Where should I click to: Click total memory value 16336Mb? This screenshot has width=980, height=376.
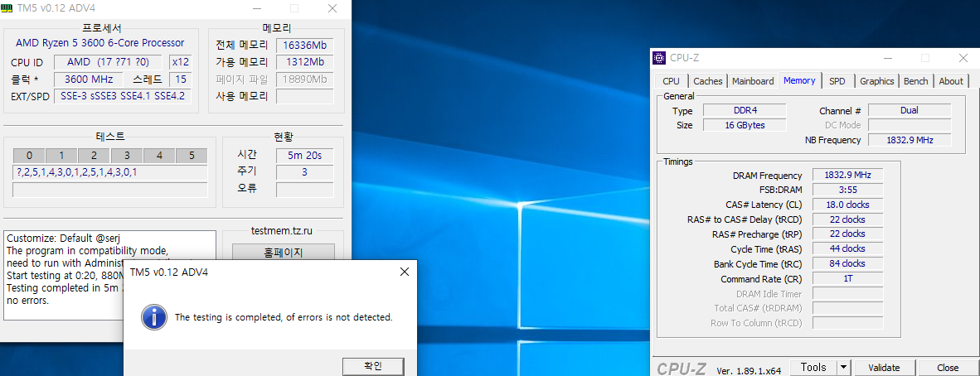click(x=304, y=45)
